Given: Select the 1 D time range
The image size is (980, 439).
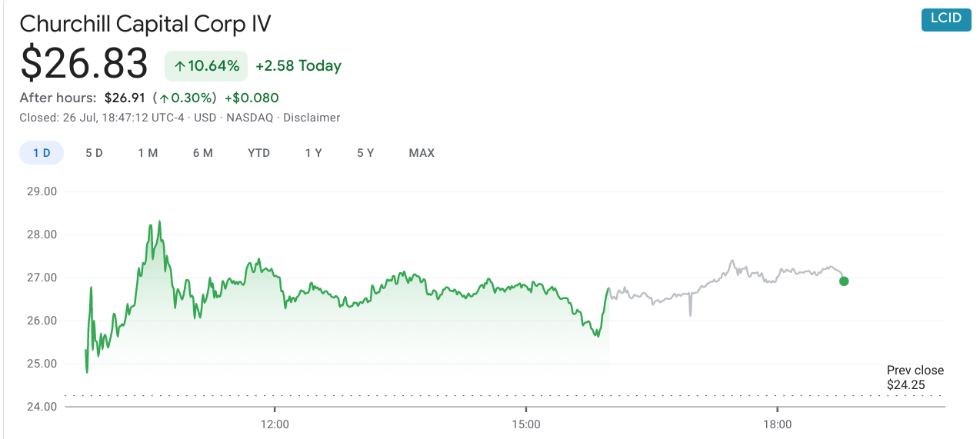Looking at the screenshot, I should [42, 153].
